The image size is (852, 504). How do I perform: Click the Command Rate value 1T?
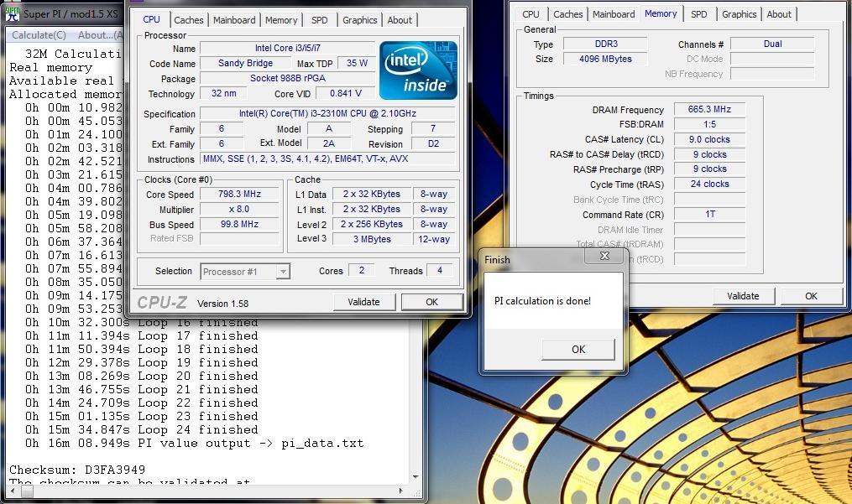709,214
